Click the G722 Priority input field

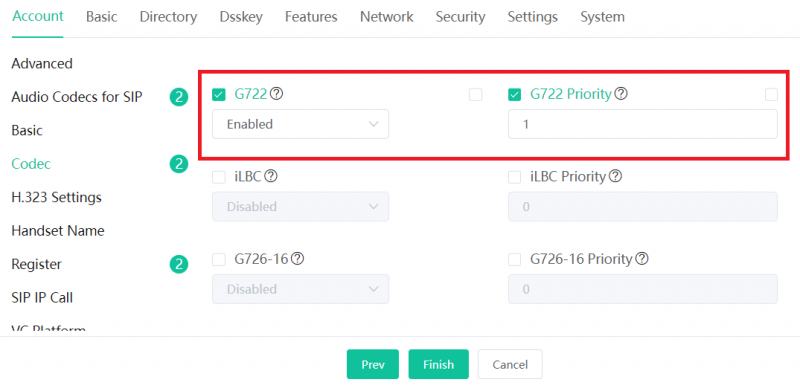tap(642, 124)
